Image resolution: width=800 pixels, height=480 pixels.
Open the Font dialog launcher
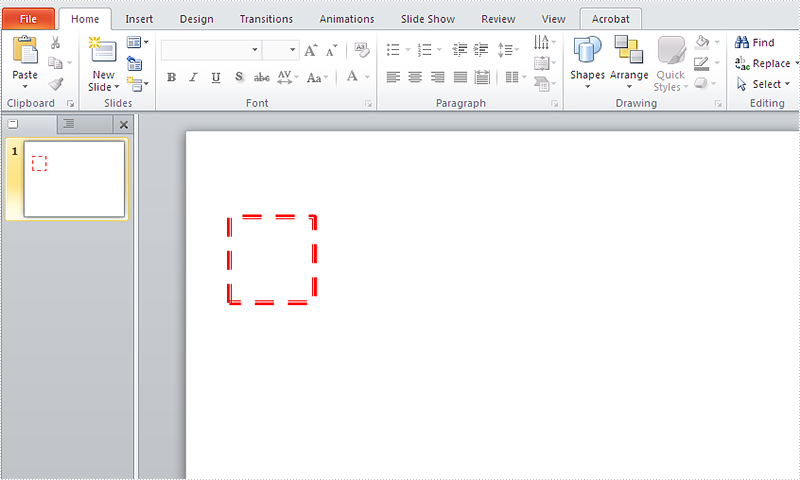click(368, 104)
